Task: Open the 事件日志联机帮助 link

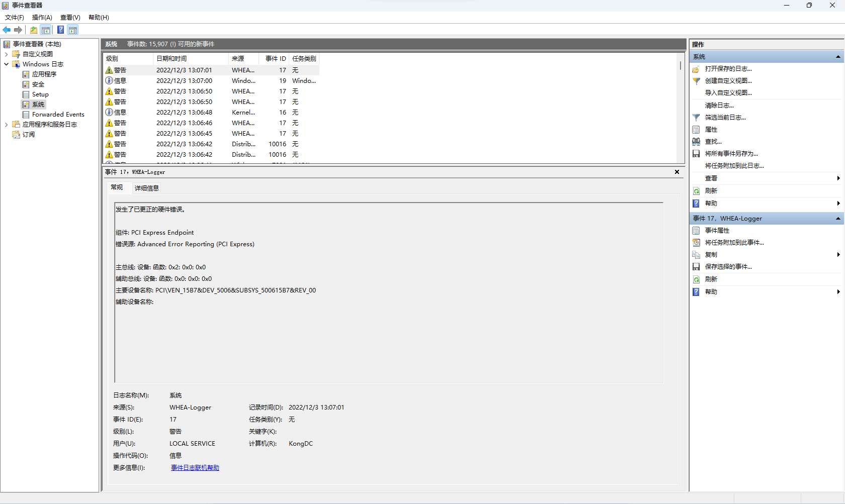Action: click(x=195, y=468)
